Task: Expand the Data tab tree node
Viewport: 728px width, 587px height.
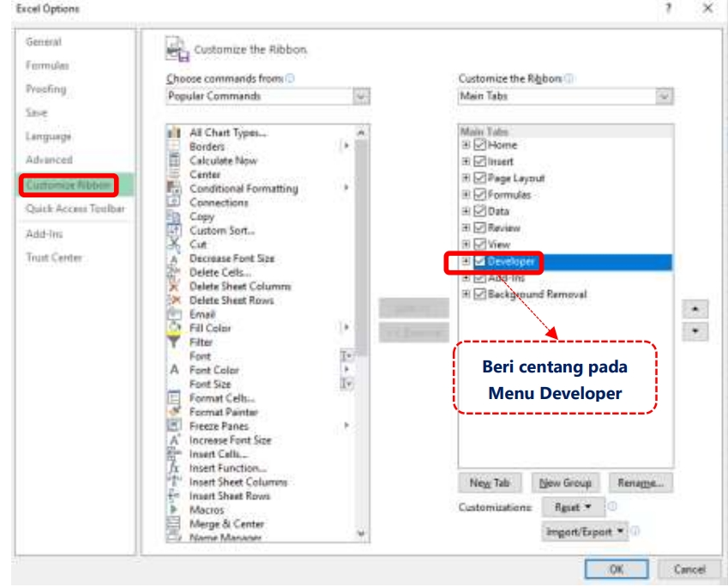Action: 466,211
